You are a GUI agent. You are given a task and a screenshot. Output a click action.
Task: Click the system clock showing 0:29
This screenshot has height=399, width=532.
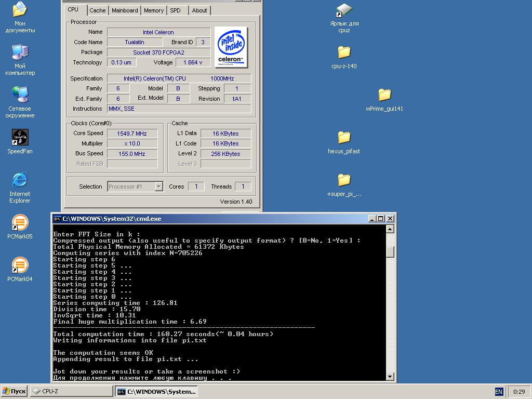[x=519, y=392]
